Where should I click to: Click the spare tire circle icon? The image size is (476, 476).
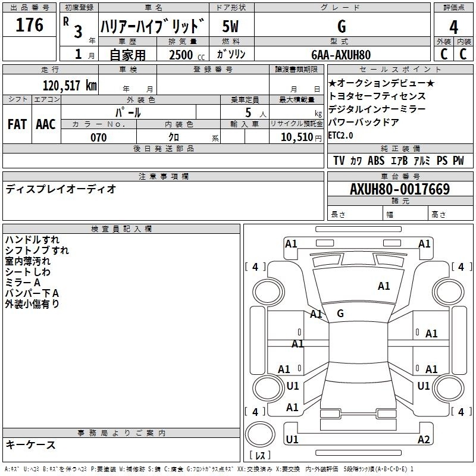click(260, 434)
